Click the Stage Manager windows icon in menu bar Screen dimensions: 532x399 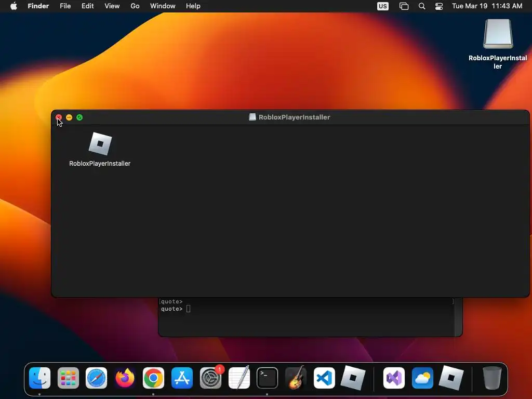tap(404, 6)
